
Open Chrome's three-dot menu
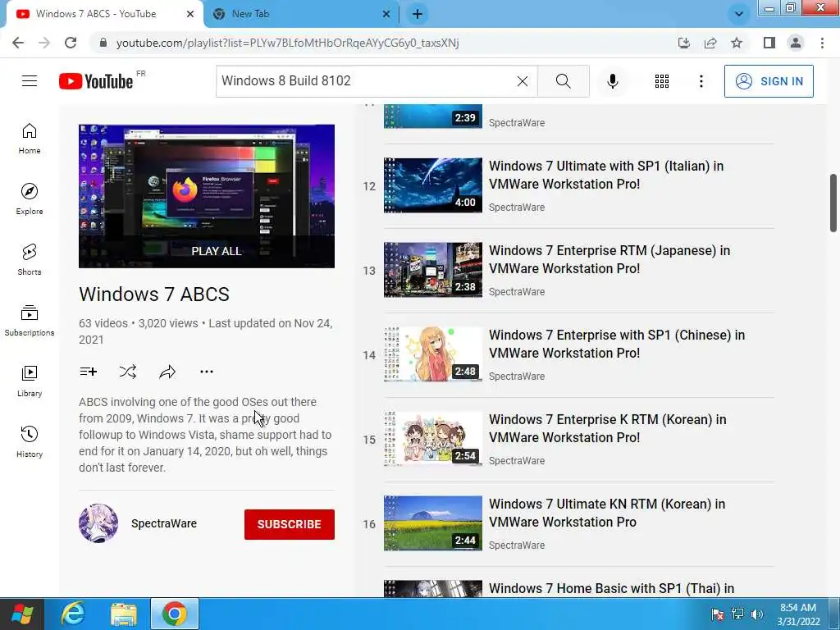[x=822, y=43]
